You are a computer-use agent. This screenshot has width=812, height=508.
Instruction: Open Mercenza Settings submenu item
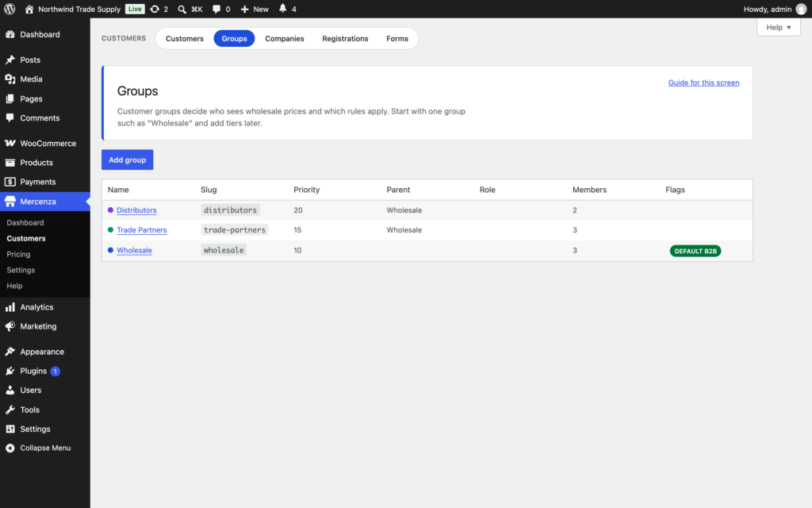pyautogui.click(x=21, y=270)
